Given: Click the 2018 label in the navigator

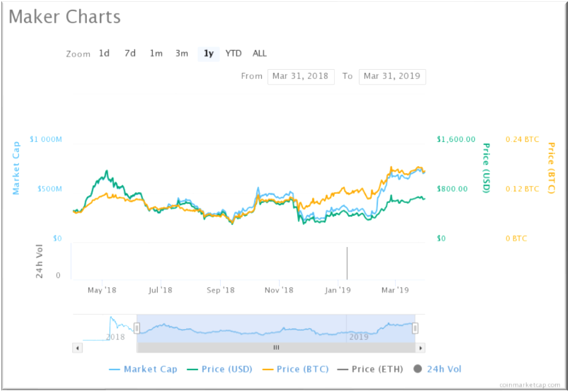Looking at the screenshot, I should tap(116, 337).
